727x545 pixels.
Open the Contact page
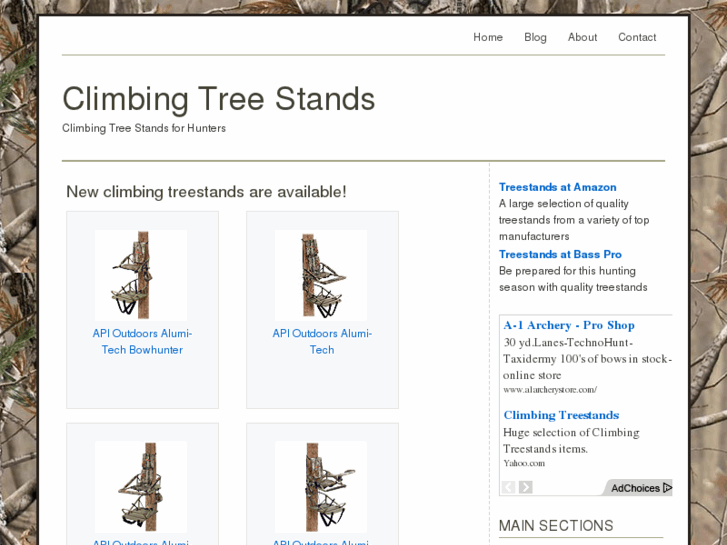637,37
